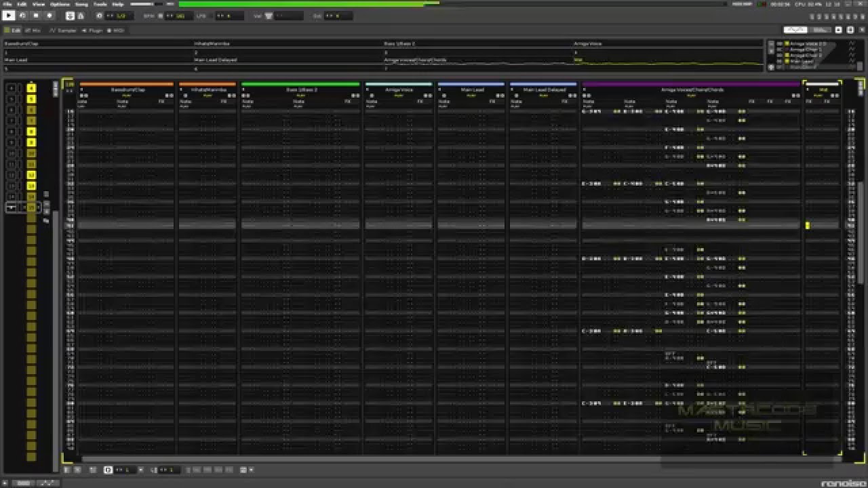The image size is (868, 488).
Task: Click the green color bar of Bass track
Action: pos(300,84)
